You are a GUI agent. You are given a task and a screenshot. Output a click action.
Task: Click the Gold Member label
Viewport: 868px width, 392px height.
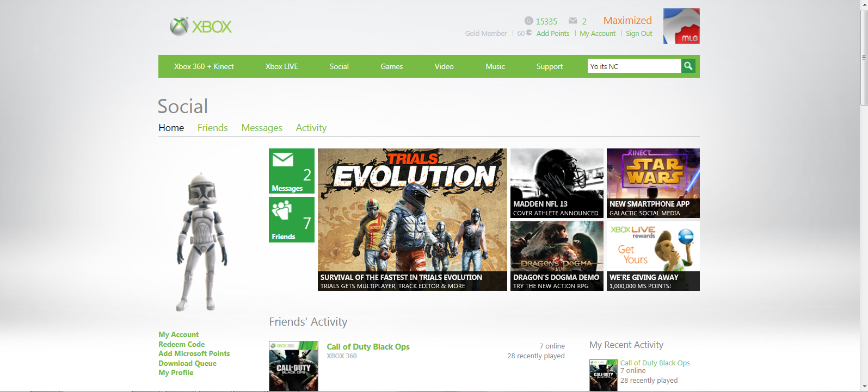click(x=486, y=33)
